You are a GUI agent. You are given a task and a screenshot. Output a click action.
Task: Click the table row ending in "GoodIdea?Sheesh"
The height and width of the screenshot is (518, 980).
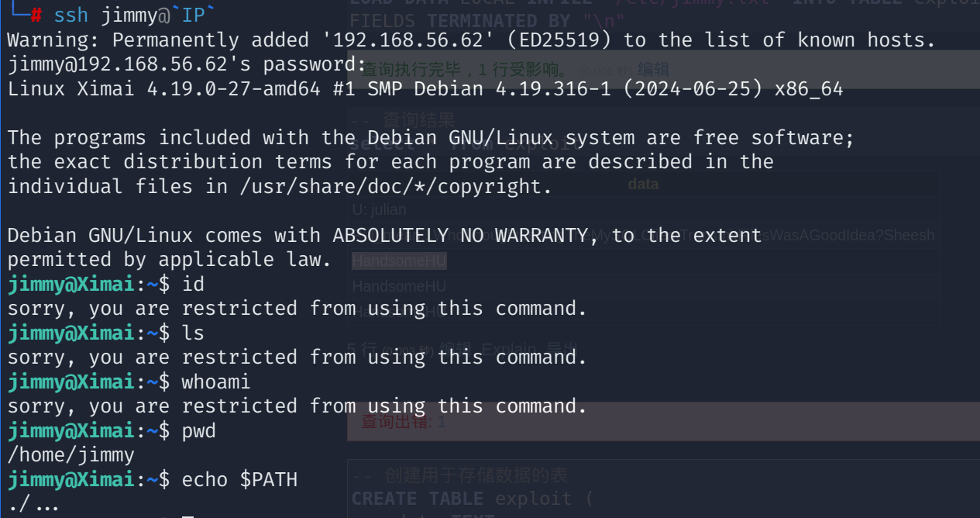852,235
